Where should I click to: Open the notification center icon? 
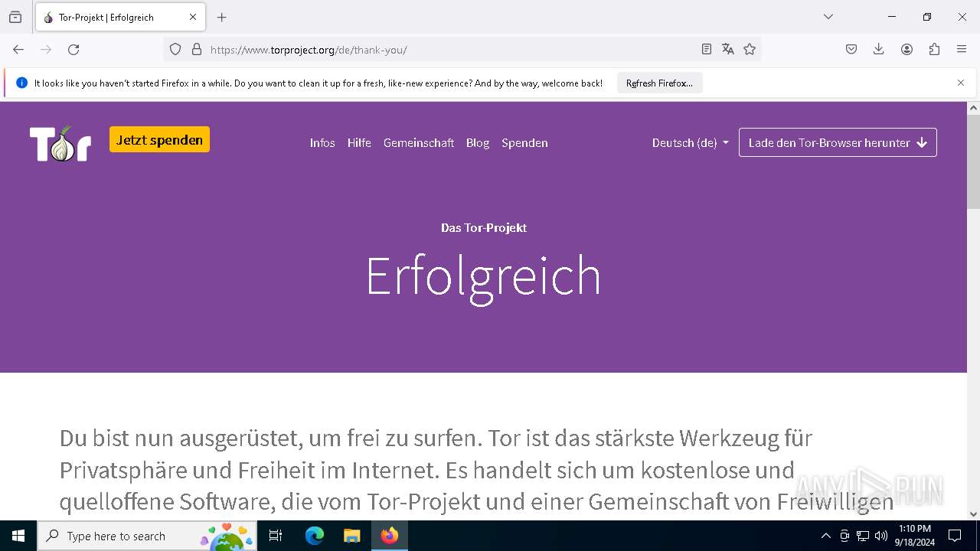click(x=955, y=536)
